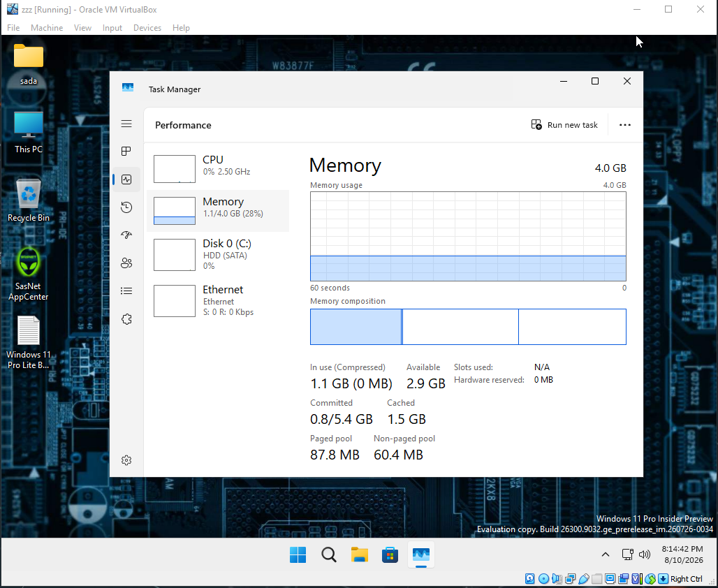Screen dimensions: 718x588
Task: Click the network tray icon
Action: [x=627, y=554]
